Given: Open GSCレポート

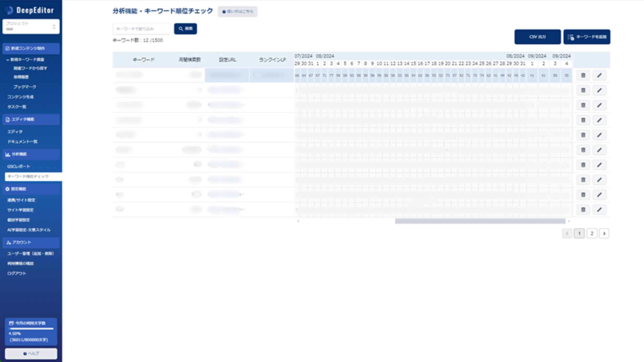Looking at the screenshot, I should 19,167.
